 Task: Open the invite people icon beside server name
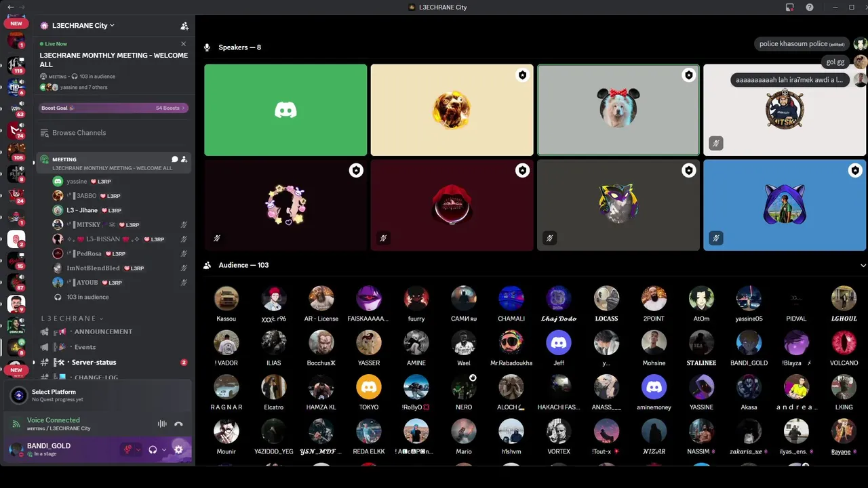(x=184, y=26)
